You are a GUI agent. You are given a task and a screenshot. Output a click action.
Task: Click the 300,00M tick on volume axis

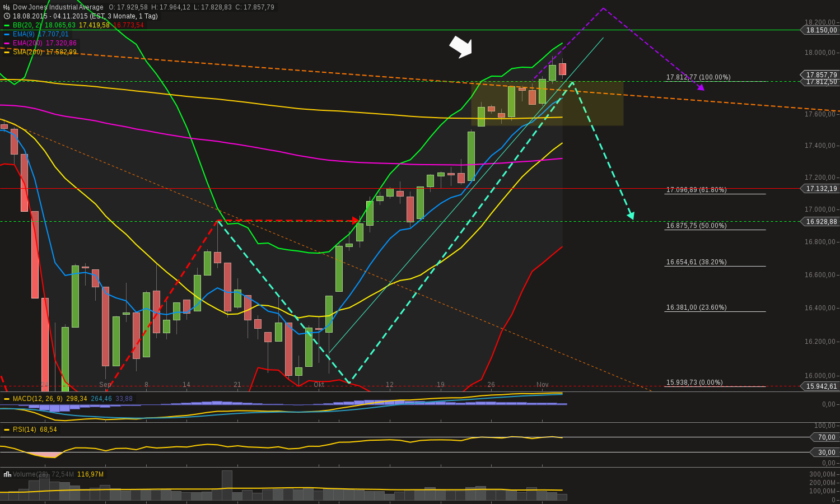823,474
